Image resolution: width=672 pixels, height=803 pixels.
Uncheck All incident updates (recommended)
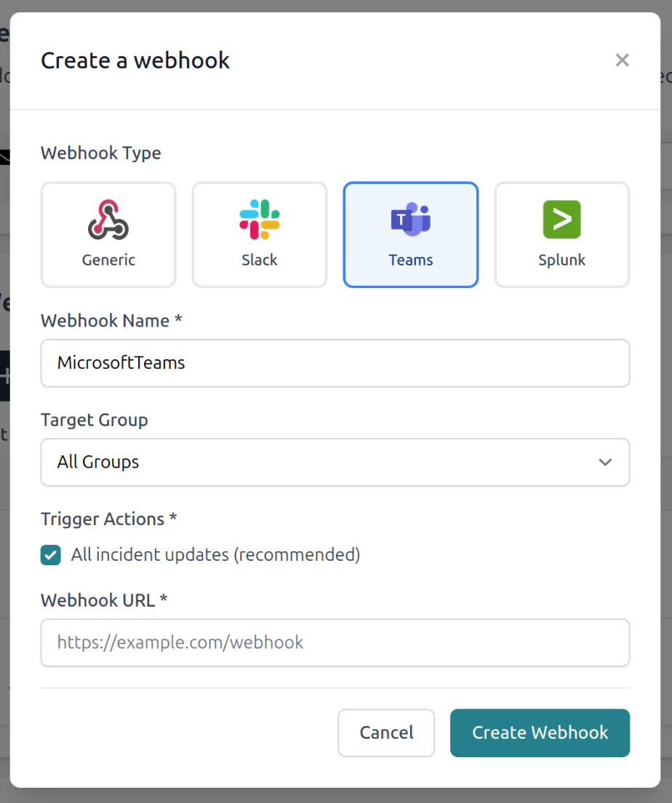50,555
